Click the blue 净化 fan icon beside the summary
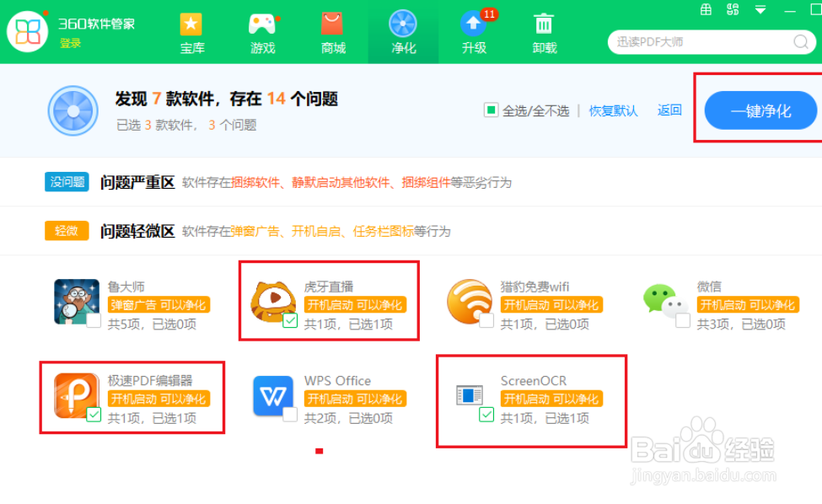Screen dimensions: 822x504 click(x=73, y=110)
